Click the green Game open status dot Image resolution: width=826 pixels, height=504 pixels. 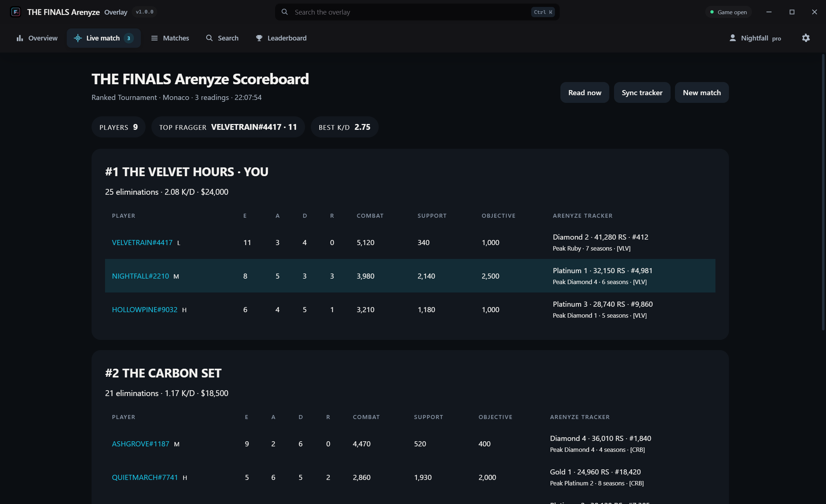(712, 12)
